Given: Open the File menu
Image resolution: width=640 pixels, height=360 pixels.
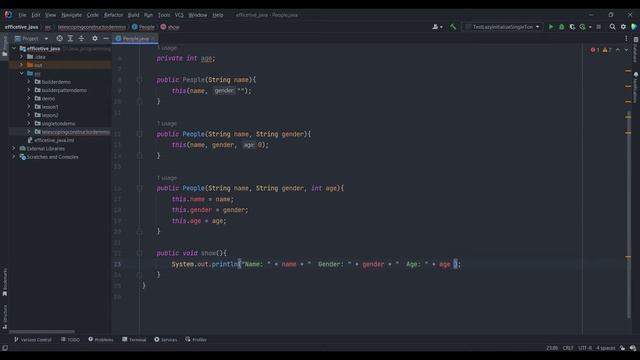Looking at the screenshot, I should pos(22,15).
